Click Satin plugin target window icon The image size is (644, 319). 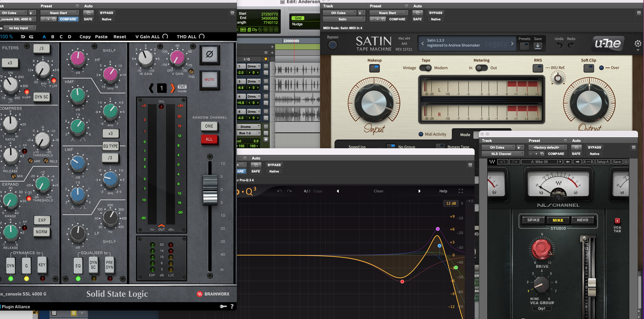click(639, 13)
